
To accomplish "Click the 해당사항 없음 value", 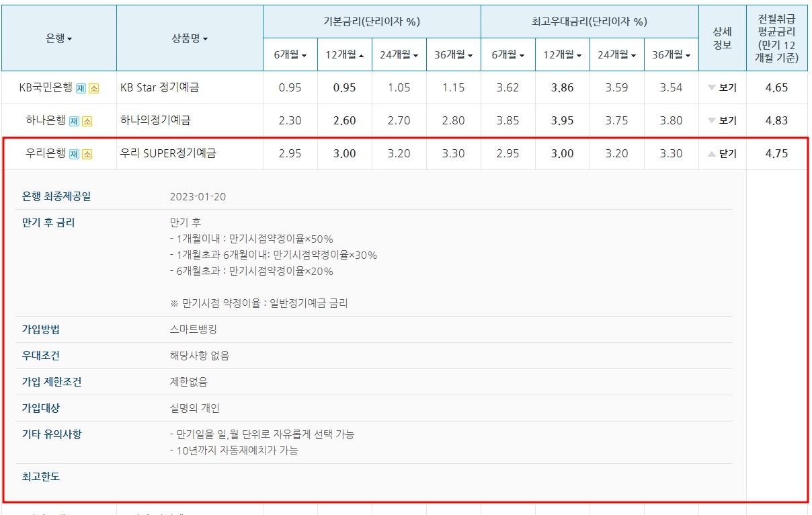I will [200, 356].
